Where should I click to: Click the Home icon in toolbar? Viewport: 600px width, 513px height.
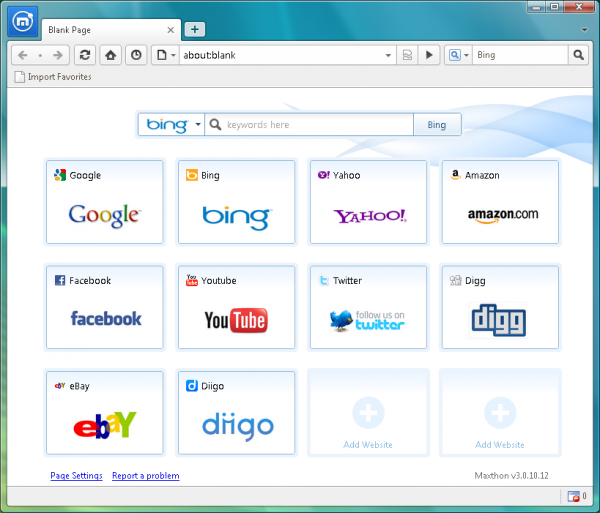tap(111, 55)
